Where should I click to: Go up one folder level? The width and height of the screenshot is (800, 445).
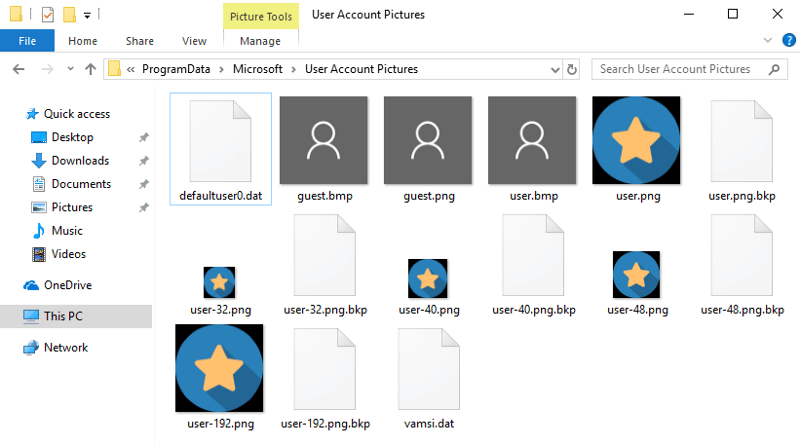pyautogui.click(x=90, y=69)
